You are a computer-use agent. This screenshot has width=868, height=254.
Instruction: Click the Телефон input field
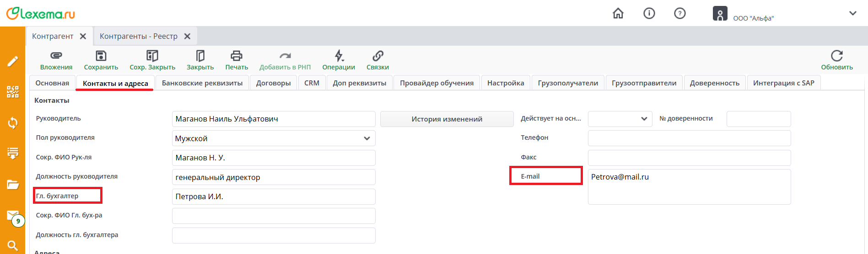(689, 138)
